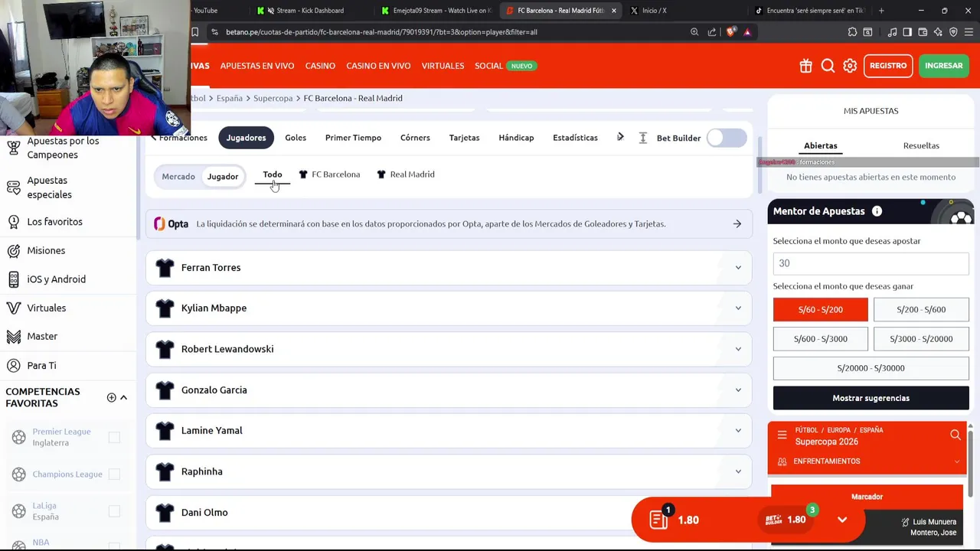Check the LaLiga España favorite checkbox
980x551 pixels.
(114, 511)
